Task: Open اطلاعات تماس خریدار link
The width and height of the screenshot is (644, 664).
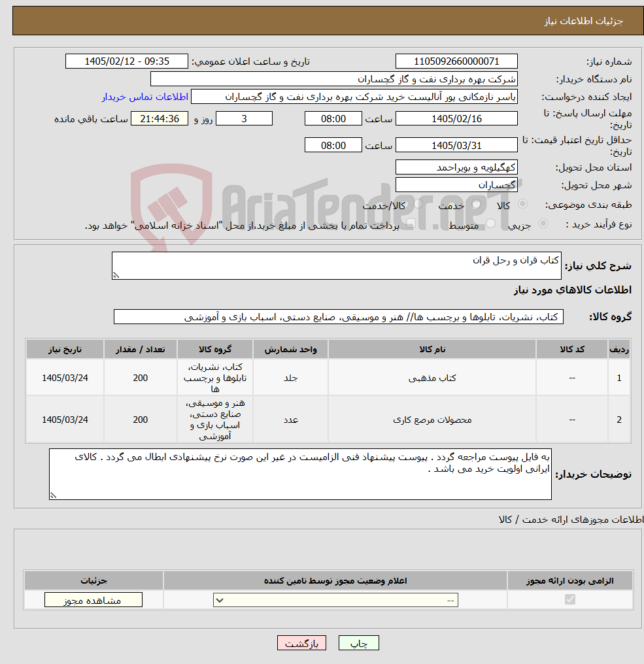Action: [145, 97]
